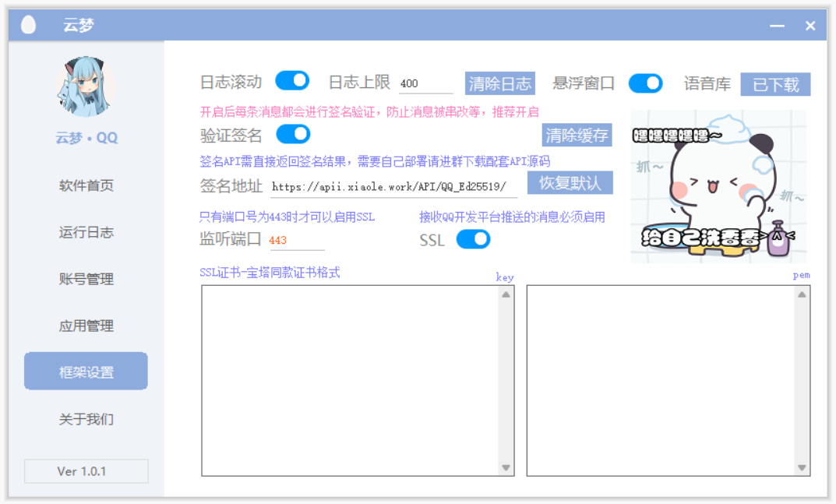Click pem text area scroll down arrow
Screen dimensions: 836x504
pyautogui.click(x=802, y=467)
